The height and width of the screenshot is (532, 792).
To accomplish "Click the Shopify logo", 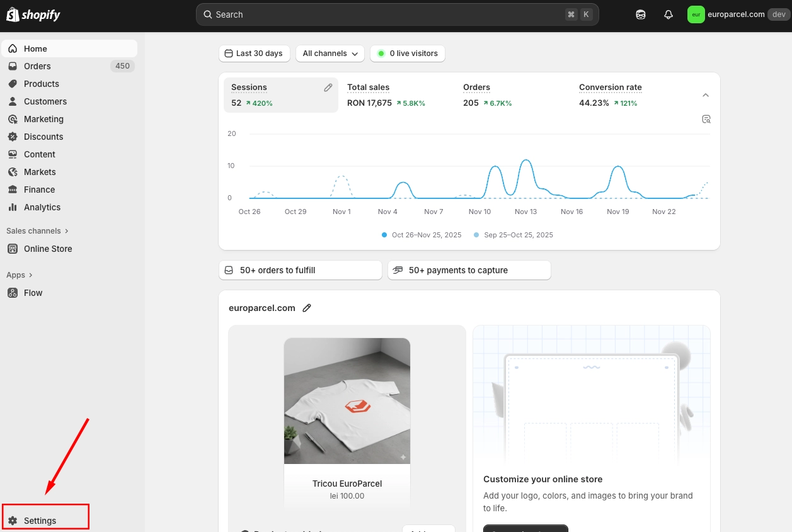I will click(33, 14).
